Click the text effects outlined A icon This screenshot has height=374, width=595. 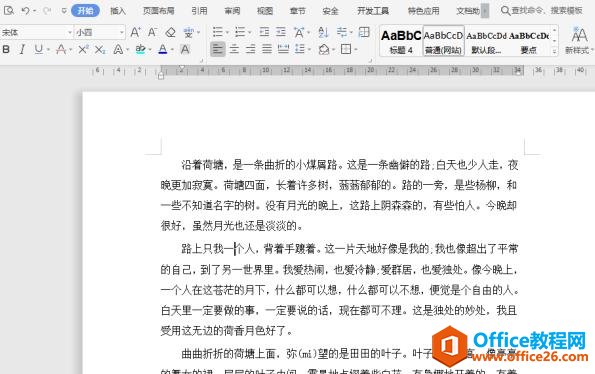pyautogui.click(x=118, y=49)
